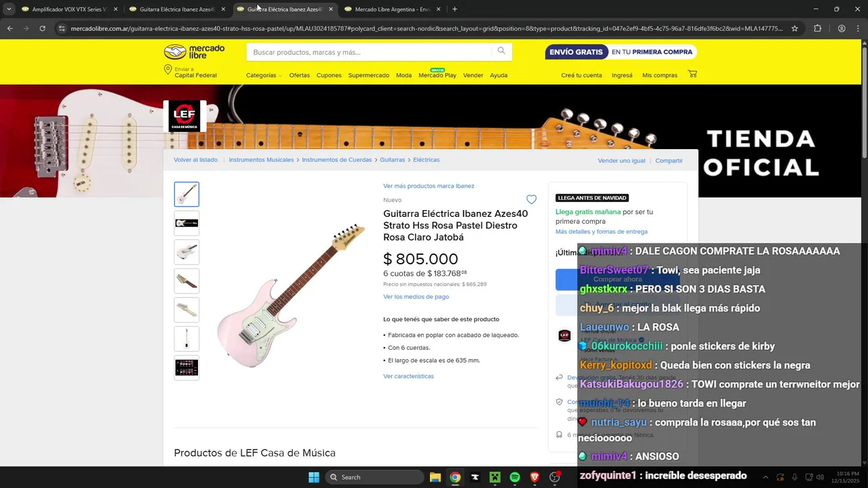Screen dimensions: 868x488
Task: Open the shopping cart icon
Action: click(x=692, y=74)
